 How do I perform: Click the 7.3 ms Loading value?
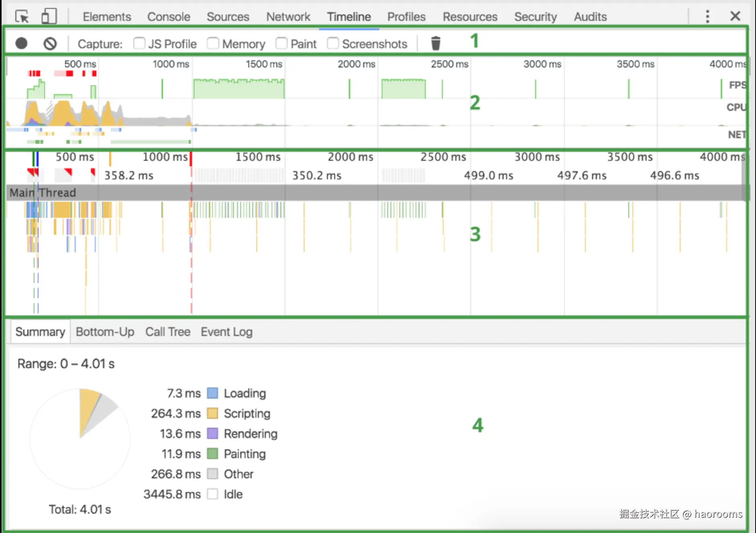pos(184,394)
